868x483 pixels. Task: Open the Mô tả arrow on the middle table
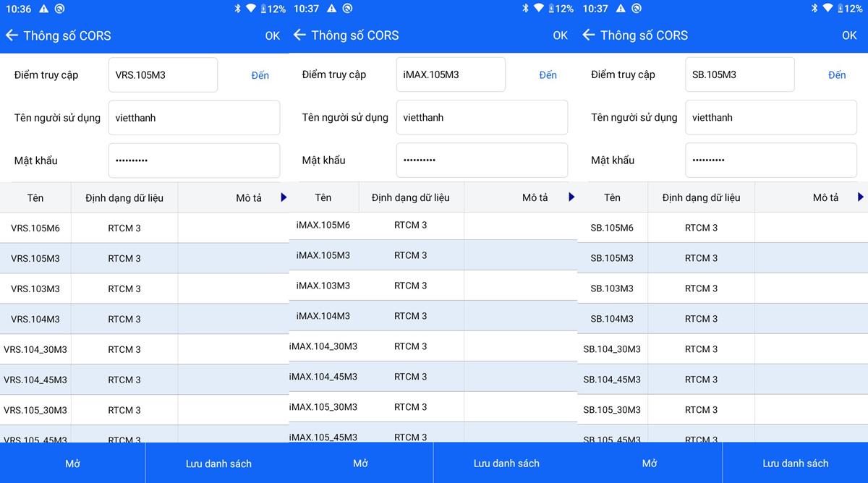click(x=571, y=197)
